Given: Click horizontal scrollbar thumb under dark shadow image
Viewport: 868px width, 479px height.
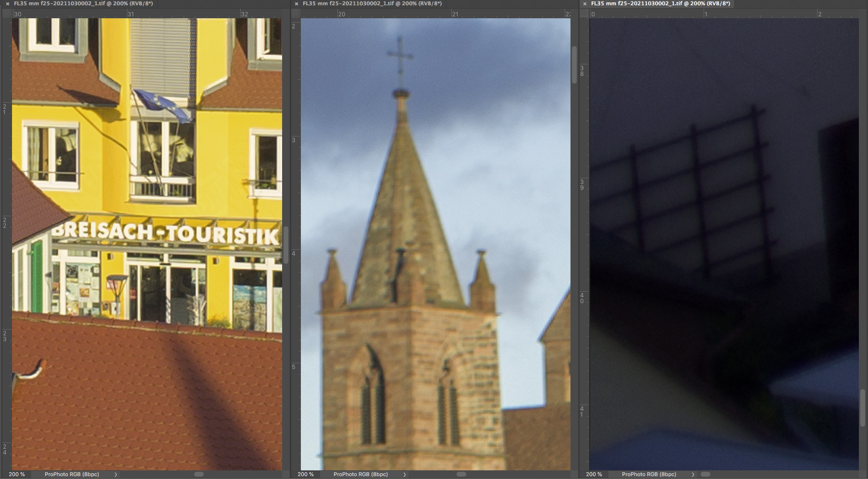Looking at the screenshot, I should (x=706, y=475).
